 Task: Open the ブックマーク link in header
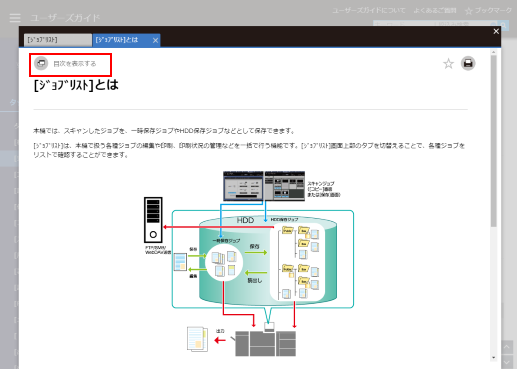coord(489,11)
